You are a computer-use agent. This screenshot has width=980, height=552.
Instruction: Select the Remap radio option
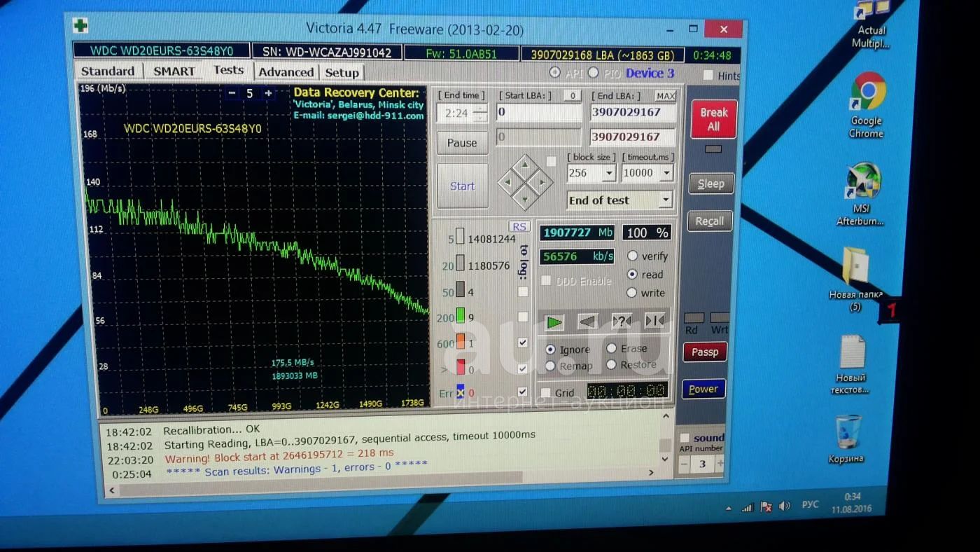click(549, 366)
